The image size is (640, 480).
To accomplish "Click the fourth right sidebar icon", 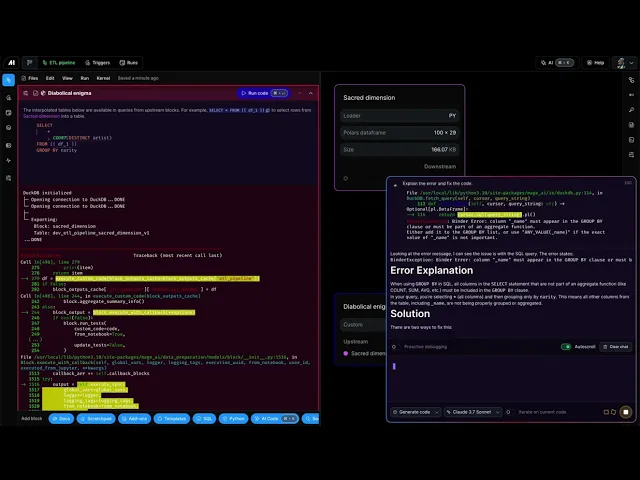I will pyautogui.click(x=631, y=125).
